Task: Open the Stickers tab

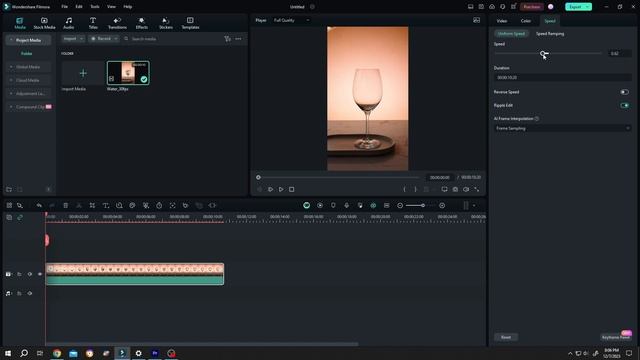Action: [166, 23]
